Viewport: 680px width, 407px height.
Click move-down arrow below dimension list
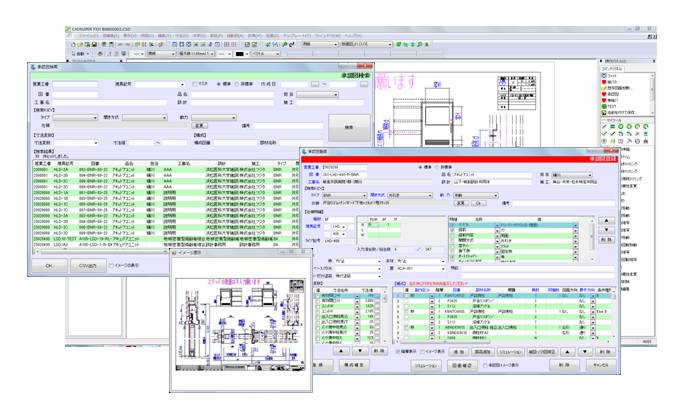click(360, 351)
